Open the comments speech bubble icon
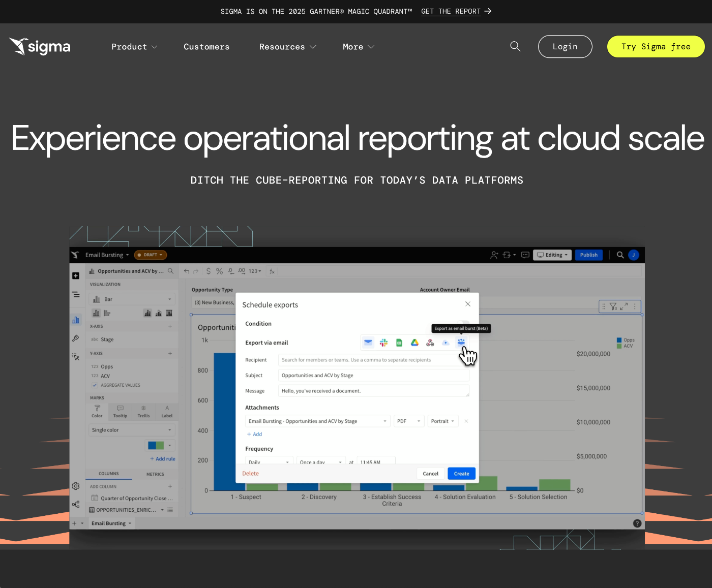Screen dimensions: 712x588 point(525,255)
